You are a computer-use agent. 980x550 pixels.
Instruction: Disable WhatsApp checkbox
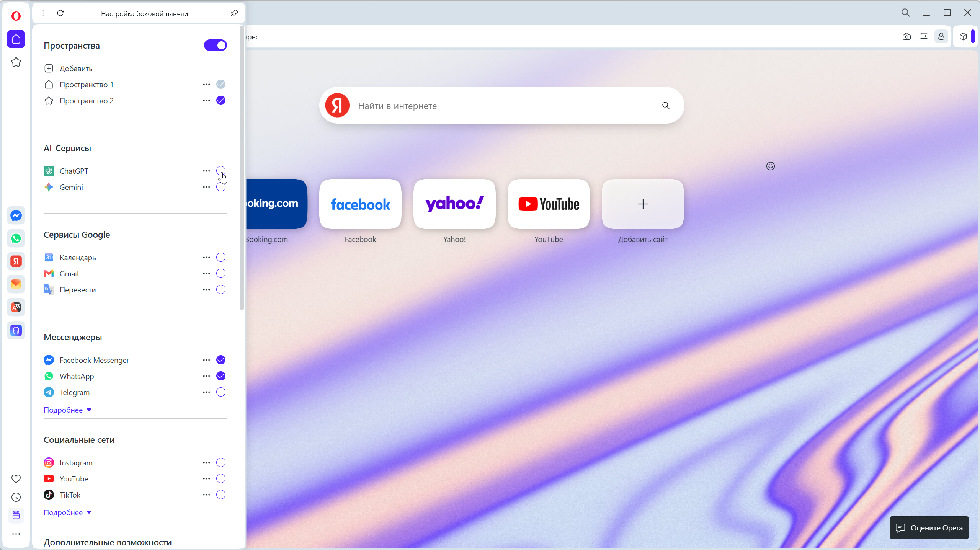[x=221, y=376]
